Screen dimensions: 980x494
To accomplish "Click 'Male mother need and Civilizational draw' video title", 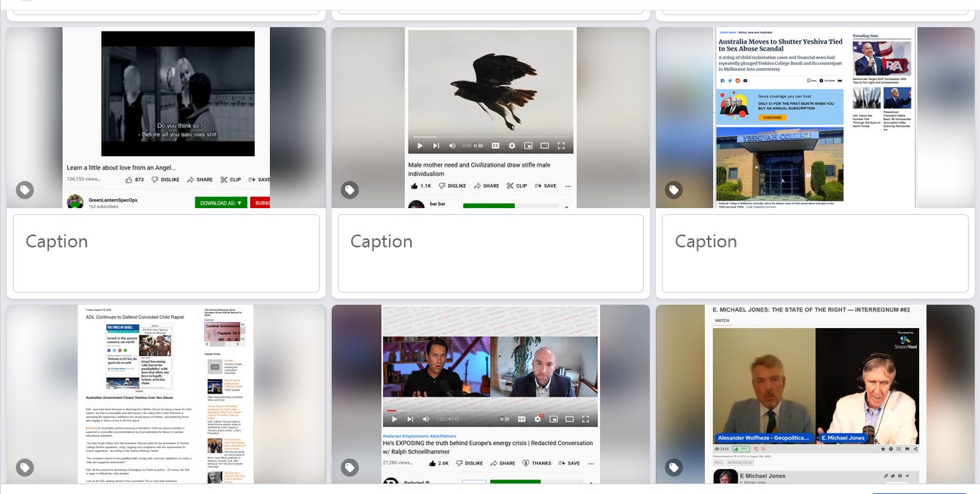I will [479, 169].
